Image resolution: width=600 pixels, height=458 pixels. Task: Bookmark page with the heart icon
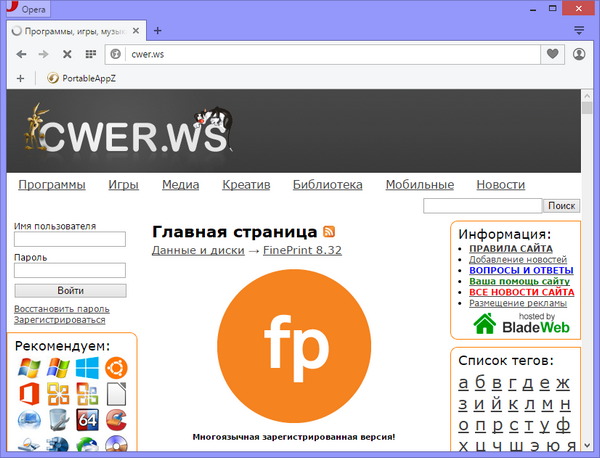[553, 53]
